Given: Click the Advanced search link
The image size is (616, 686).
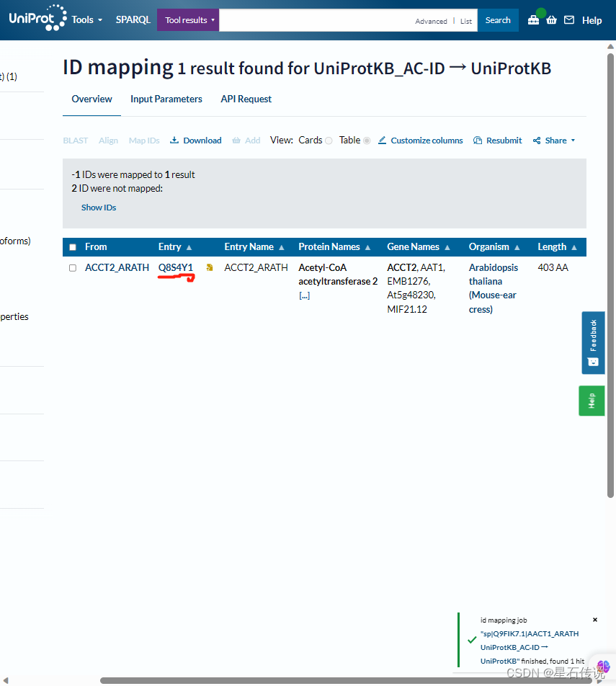Looking at the screenshot, I should [x=431, y=21].
